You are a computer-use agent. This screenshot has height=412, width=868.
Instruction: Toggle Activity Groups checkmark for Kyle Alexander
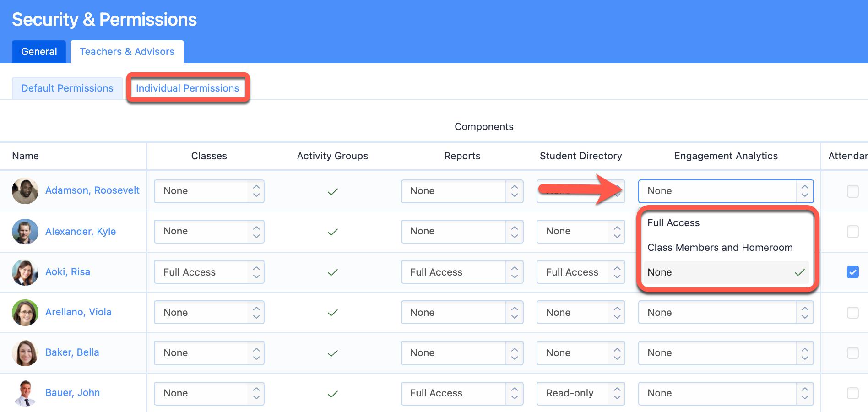333,232
